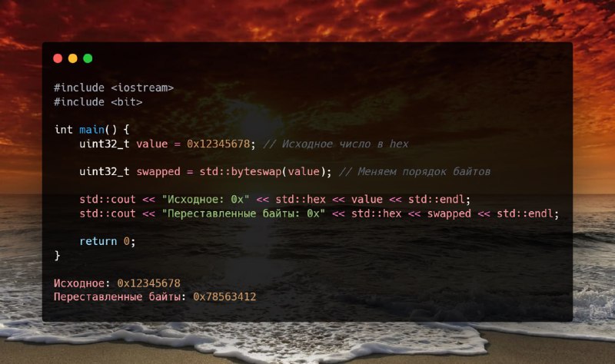The height and width of the screenshot is (364, 615).
Task: Click the string "Исходное: 0x"
Action: coord(205,200)
